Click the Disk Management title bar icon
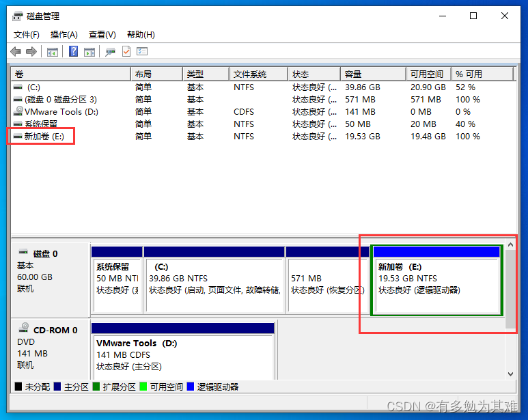Viewport: 528px width, 420px height. 18,16
